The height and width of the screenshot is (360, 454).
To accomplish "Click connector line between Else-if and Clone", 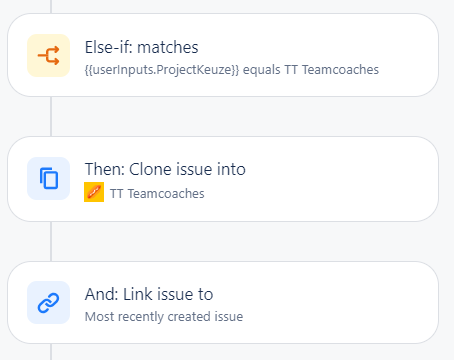I will click(51, 117).
